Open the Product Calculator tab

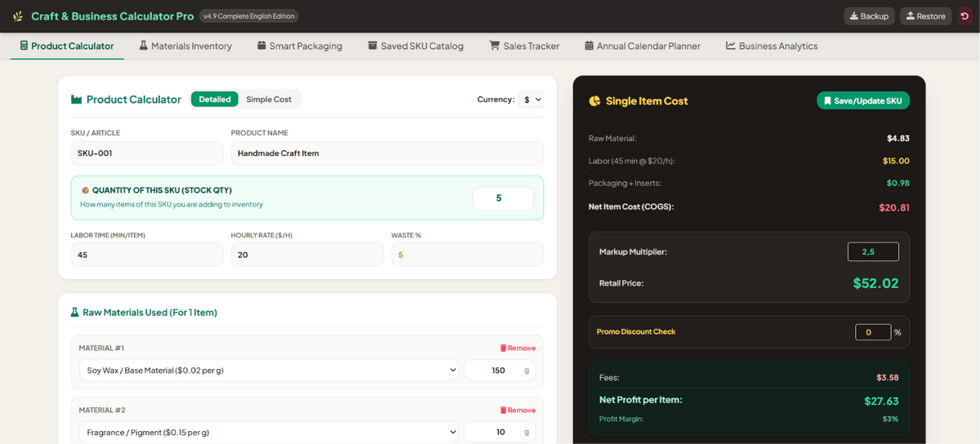[67, 46]
